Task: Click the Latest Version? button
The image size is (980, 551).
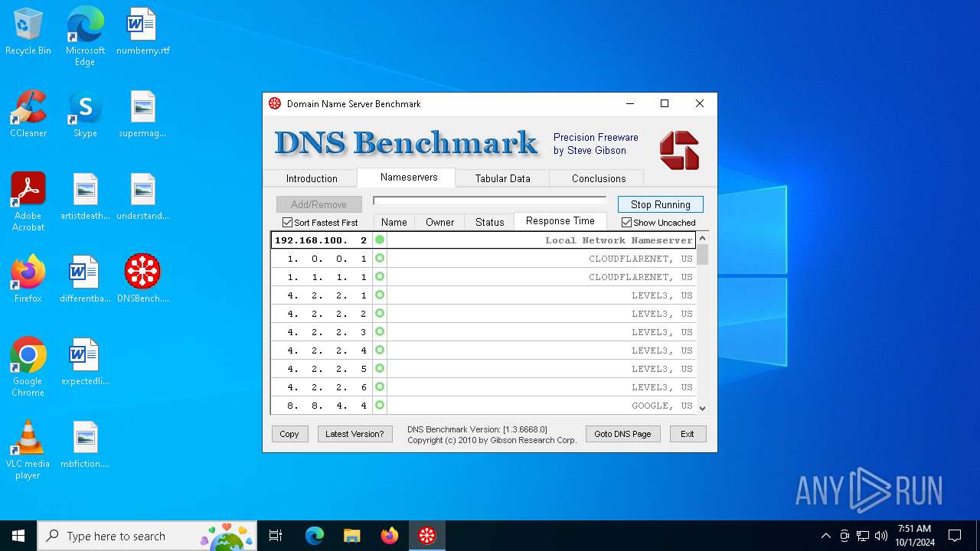Action: 354,434
